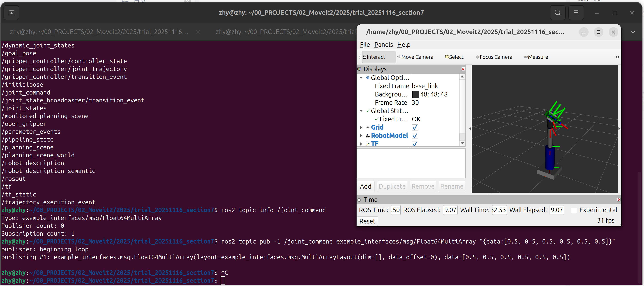Enable the Experimental checkbox
This screenshot has height=286, width=644.
(x=574, y=210)
